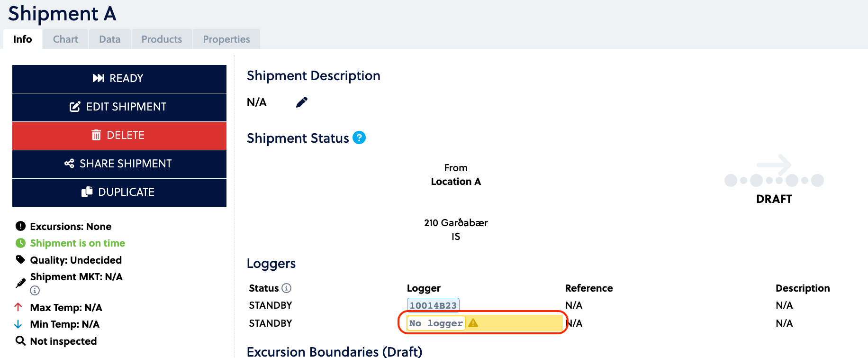Click the EDIT SHIPMENT button
Screen dimensions: 868x358
point(119,107)
